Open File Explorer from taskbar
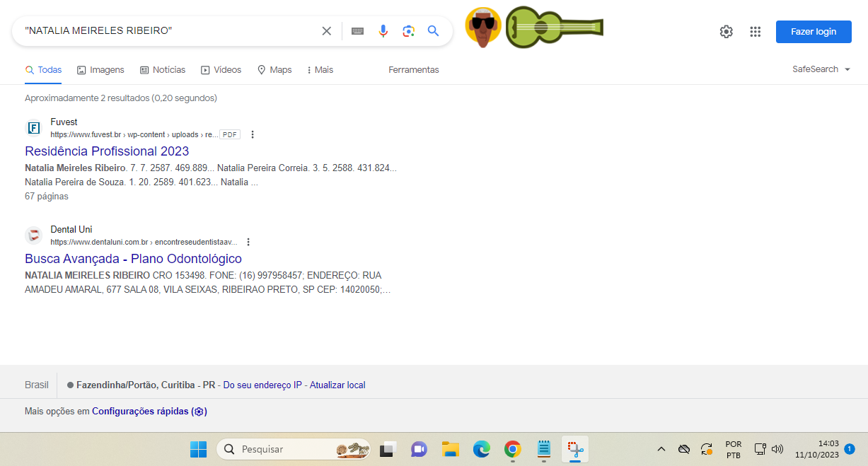The height and width of the screenshot is (466, 868). click(451, 449)
